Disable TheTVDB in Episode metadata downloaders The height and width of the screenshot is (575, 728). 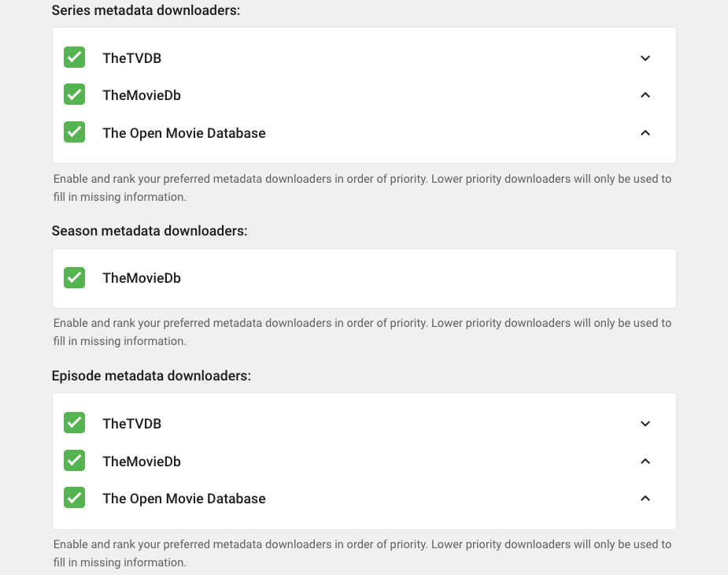[74, 423]
